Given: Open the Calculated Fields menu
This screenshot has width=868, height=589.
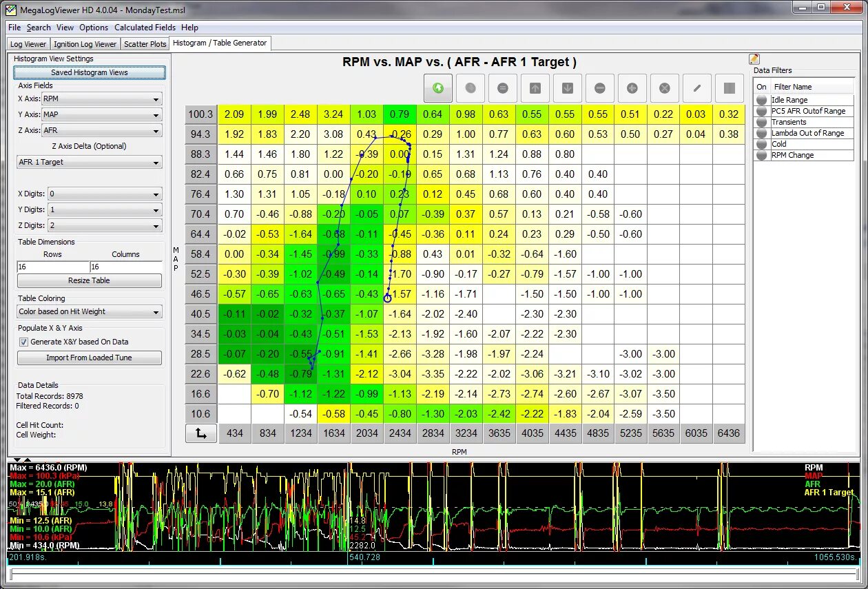Looking at the screenshot, I should point(145,28).
